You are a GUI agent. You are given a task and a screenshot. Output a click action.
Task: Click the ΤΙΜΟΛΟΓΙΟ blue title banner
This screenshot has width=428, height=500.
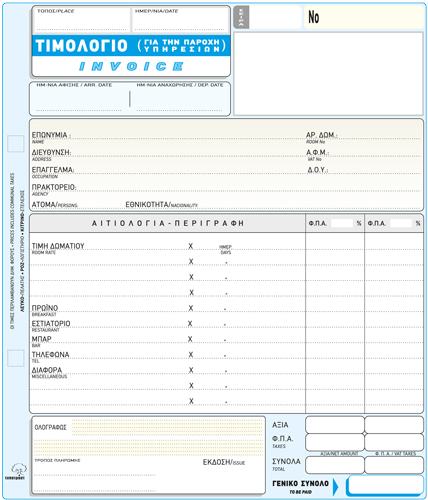pyautogui.click(x=131, y=46)
